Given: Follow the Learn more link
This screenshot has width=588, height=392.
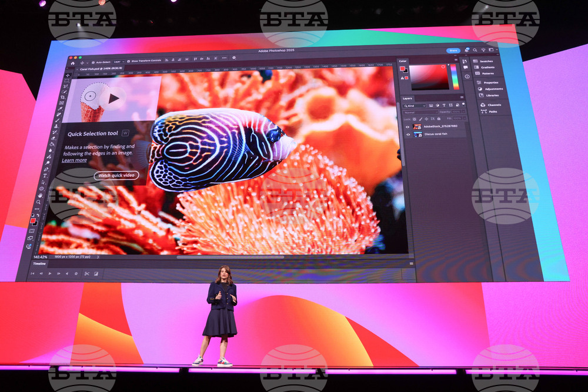Looking at the screenshot, I should [75, 160].
